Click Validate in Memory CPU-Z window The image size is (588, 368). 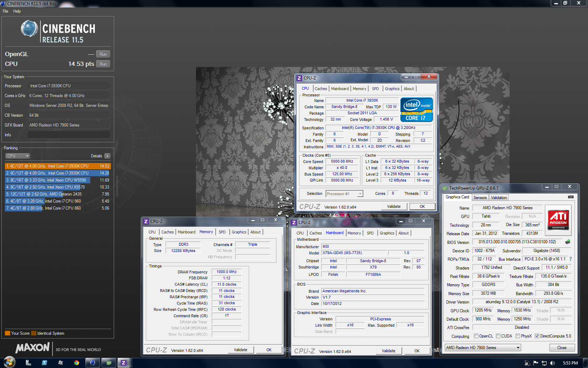click(240, 350)
